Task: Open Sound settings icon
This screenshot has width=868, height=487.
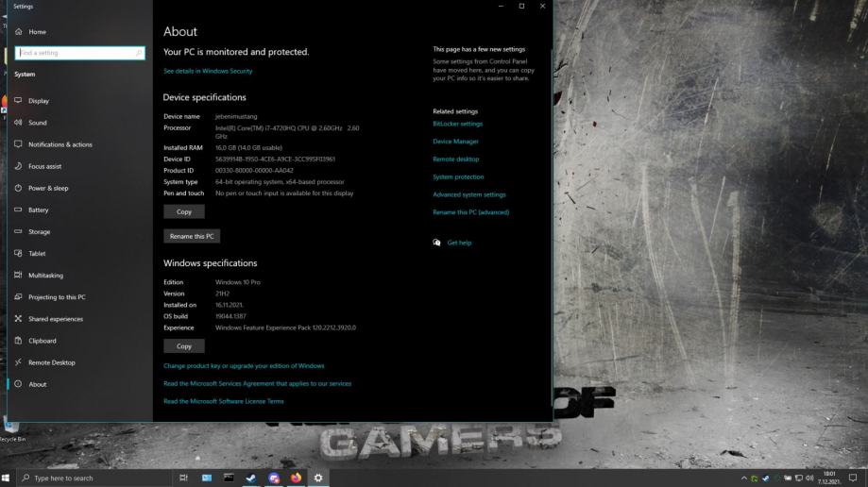Action: (18, 123)
